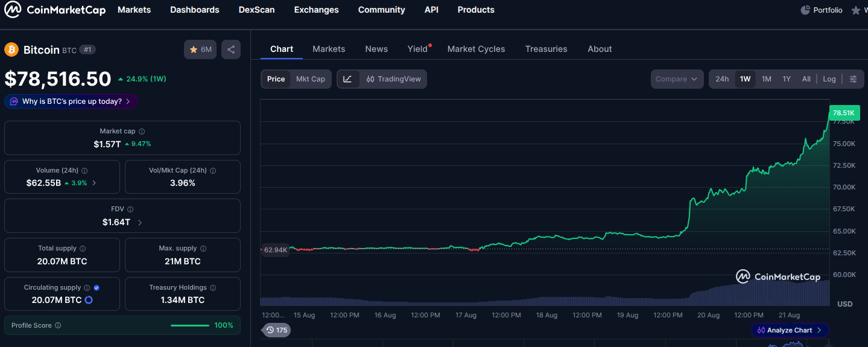The width and height of the screenshot is (868, 347).
Task: Click the 21M BTC max supply value
Action: (x=183, y=261)
